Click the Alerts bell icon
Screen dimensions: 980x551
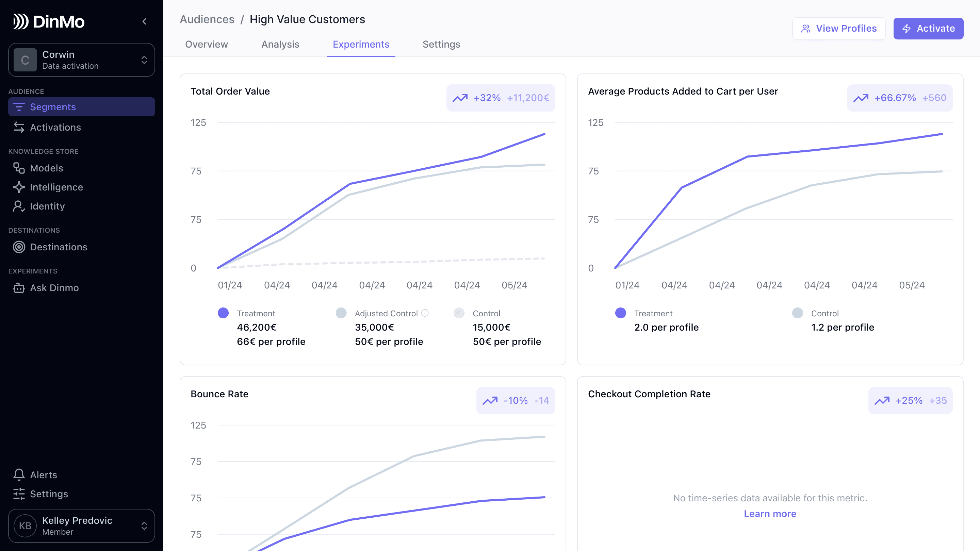click(x=19, y=474)
